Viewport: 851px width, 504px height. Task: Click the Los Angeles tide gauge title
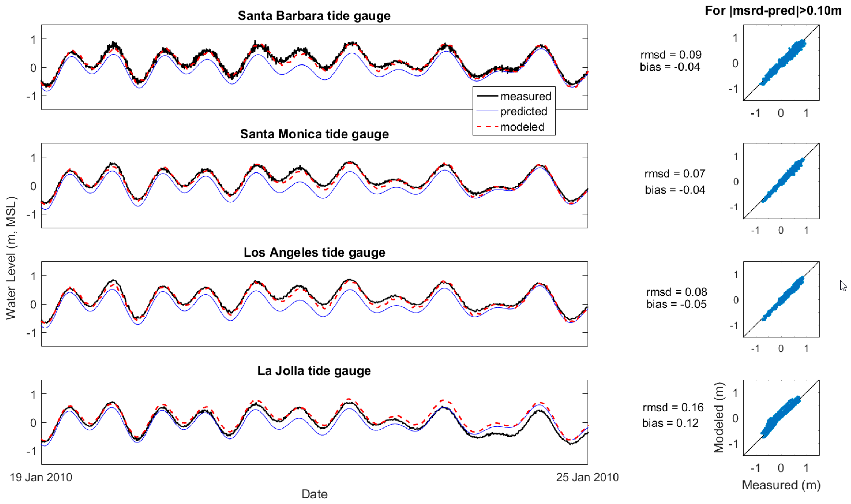point(314,252)
